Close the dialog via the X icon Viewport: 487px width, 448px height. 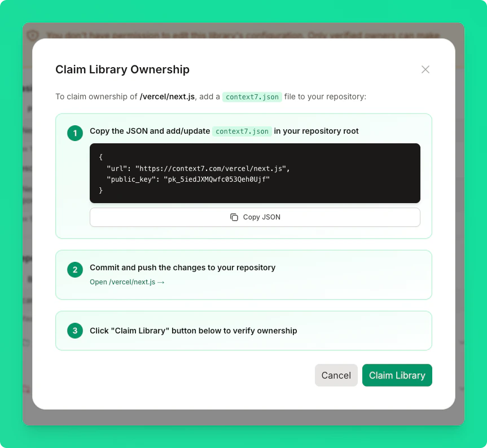[425, 69]
